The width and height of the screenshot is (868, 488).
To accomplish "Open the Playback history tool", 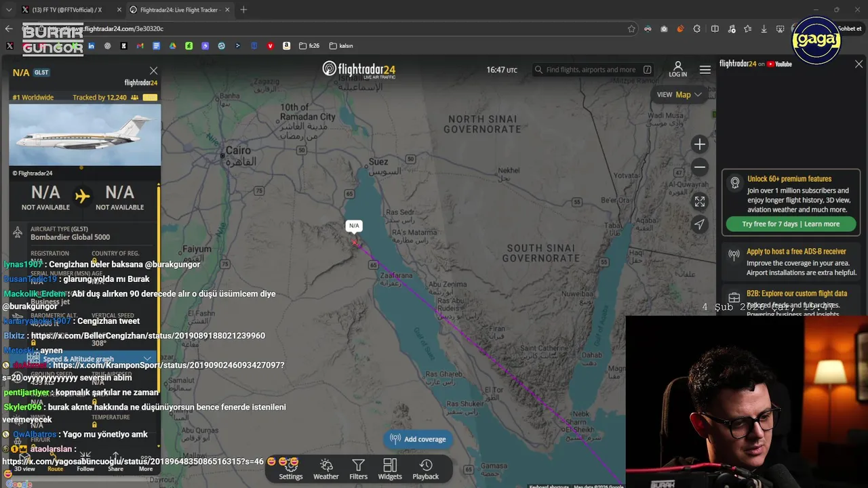I will tap(426, 469).
